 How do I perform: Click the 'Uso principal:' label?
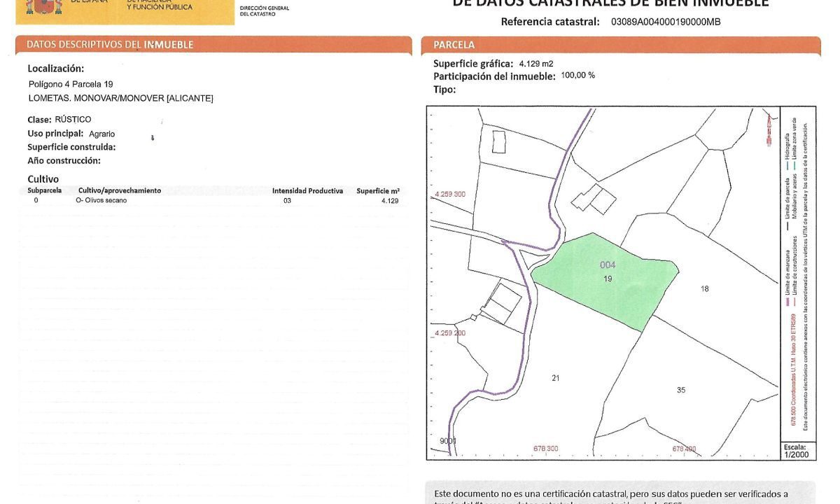pyautogui.click(x=56, y=133)
